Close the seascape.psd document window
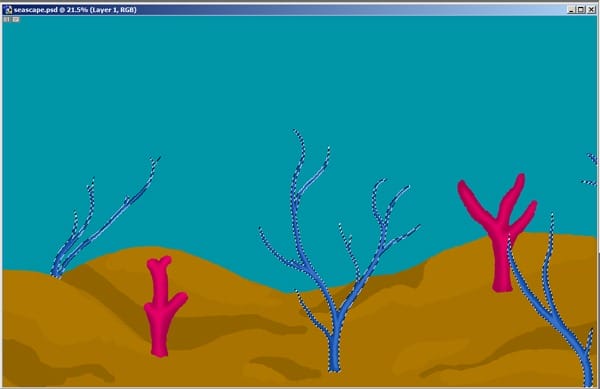Image resolution: width=600 pixels, height=389 pixels. tap(591, 10)
